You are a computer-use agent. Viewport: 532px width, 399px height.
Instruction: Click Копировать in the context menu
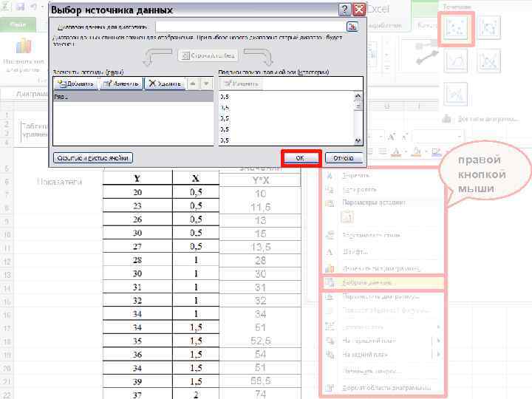pyautogui.click(x=359, y=189)
